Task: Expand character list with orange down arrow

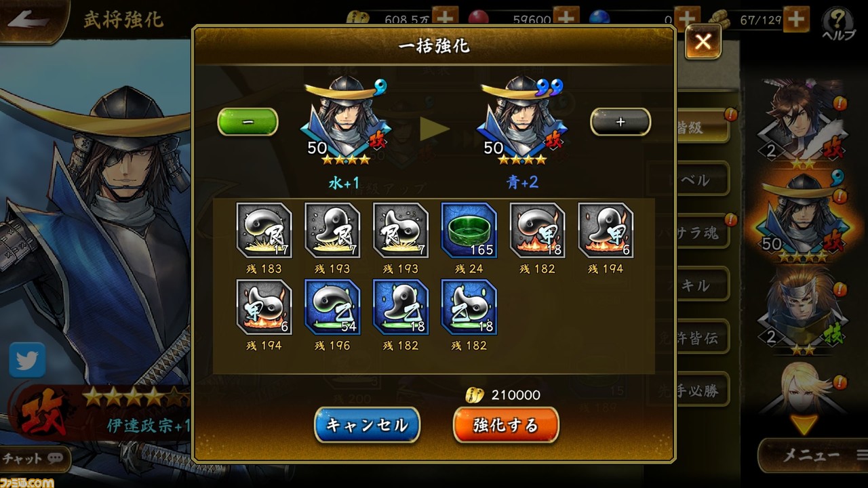Action: (803, 425)
